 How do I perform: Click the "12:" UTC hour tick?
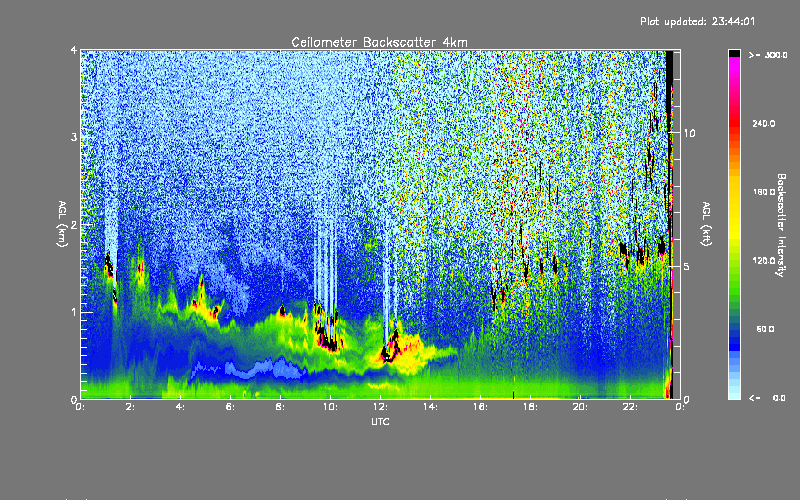pos(380,407)
